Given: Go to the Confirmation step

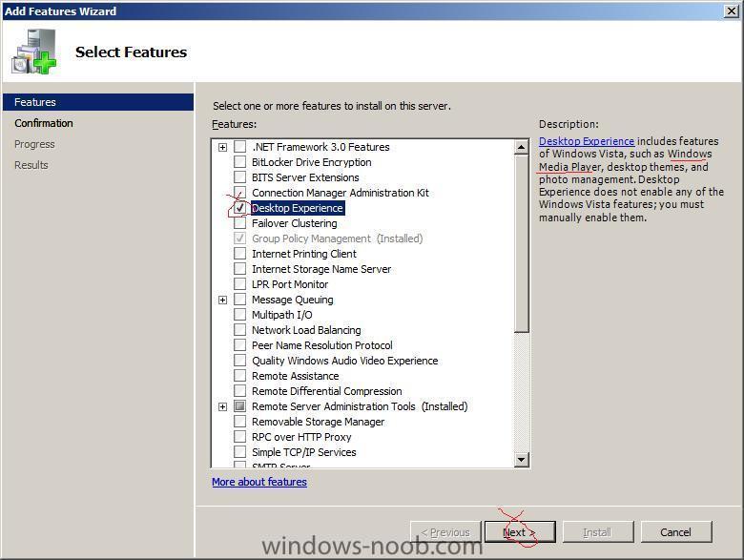Looking at the screenshot, I should (x=44, y=123).
